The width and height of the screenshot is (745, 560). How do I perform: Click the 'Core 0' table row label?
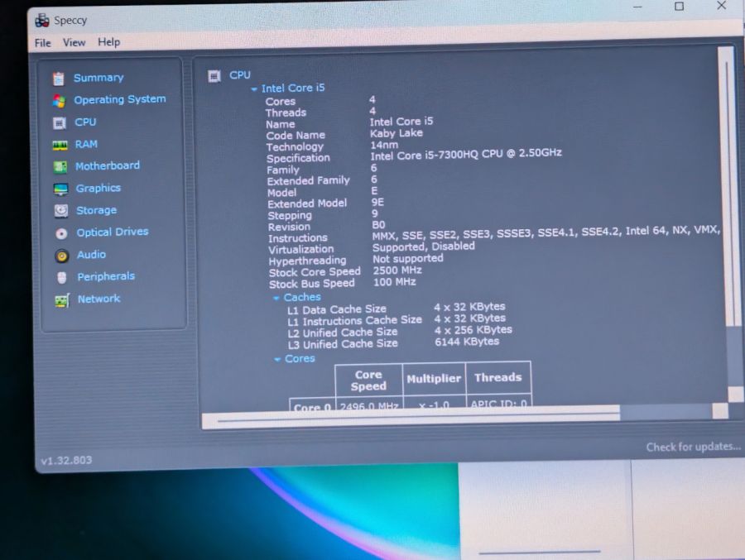click(312, 405)
